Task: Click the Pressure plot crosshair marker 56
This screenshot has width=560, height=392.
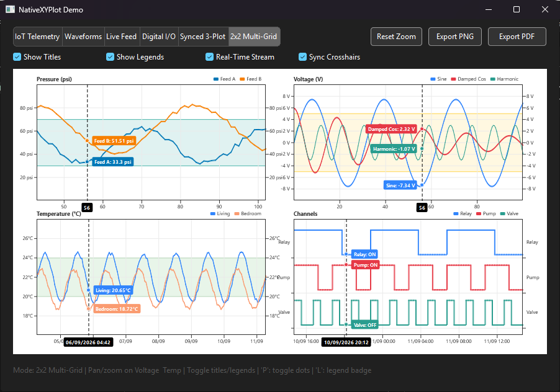Action: click(87, 208)
